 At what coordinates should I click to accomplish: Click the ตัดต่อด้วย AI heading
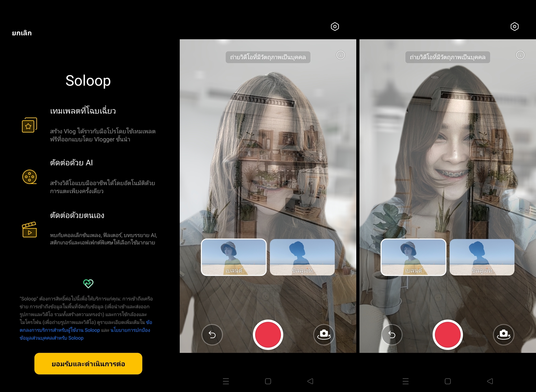(x=71, y=163)
